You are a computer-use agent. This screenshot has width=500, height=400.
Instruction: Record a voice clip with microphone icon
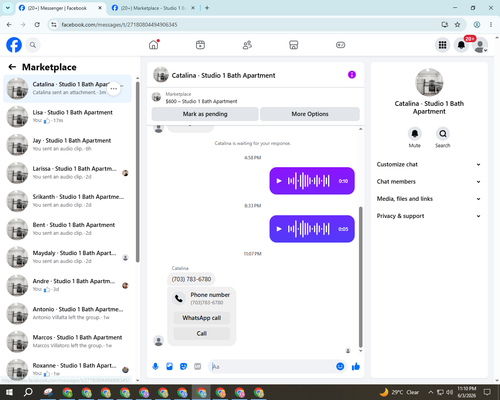(x=155, y=367)
